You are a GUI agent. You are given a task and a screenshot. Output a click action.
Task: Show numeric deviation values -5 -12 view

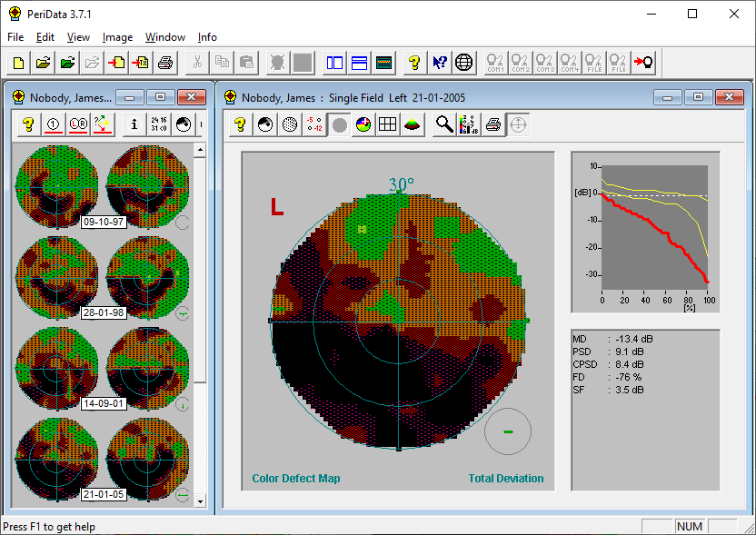(314, 124)
